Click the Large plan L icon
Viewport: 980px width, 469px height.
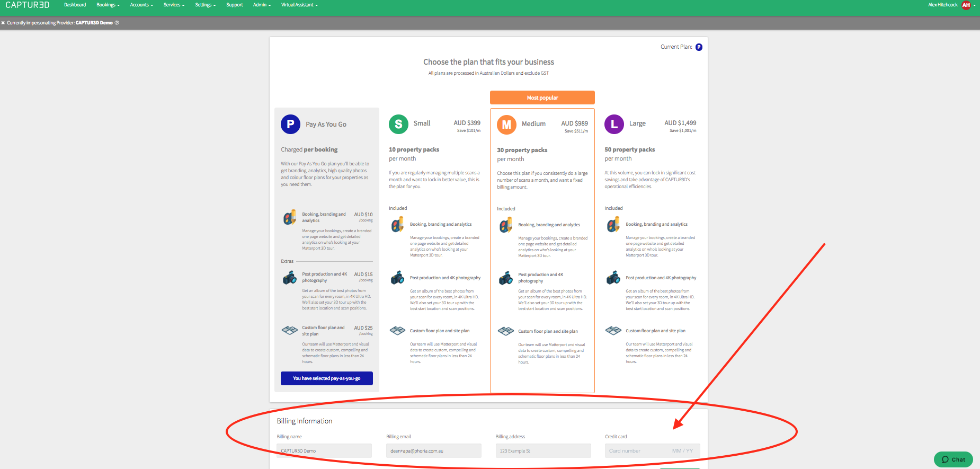pyautogui.click(x=614, y=124)
